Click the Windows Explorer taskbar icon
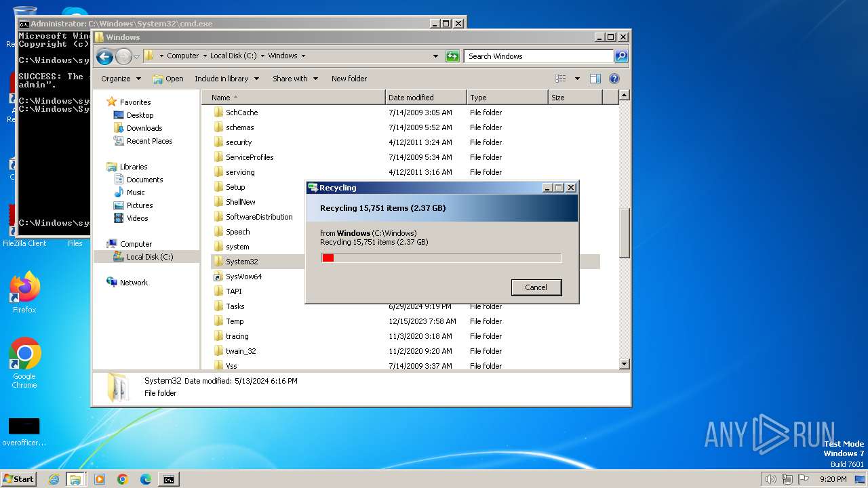The height and width of the screenshot is (488, 868). click(x=75, y=479)
